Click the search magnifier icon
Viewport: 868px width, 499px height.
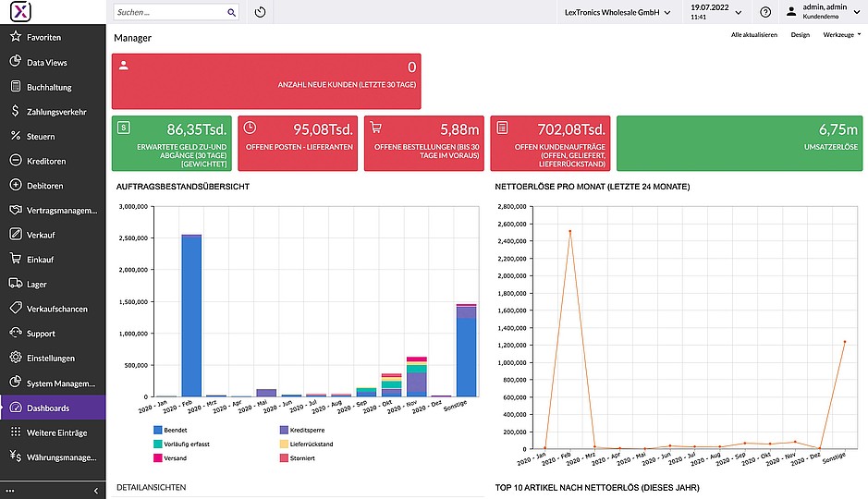(231, 12)
